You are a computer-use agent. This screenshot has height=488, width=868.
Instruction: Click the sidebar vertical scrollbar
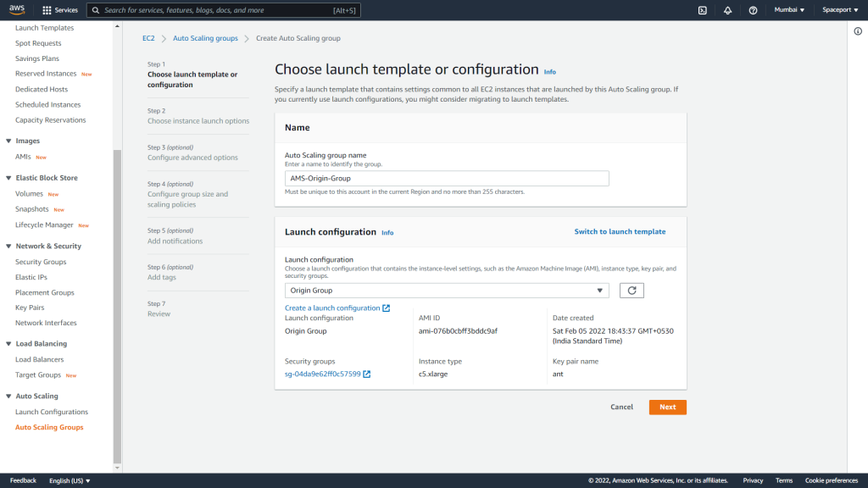pos(117,307)
